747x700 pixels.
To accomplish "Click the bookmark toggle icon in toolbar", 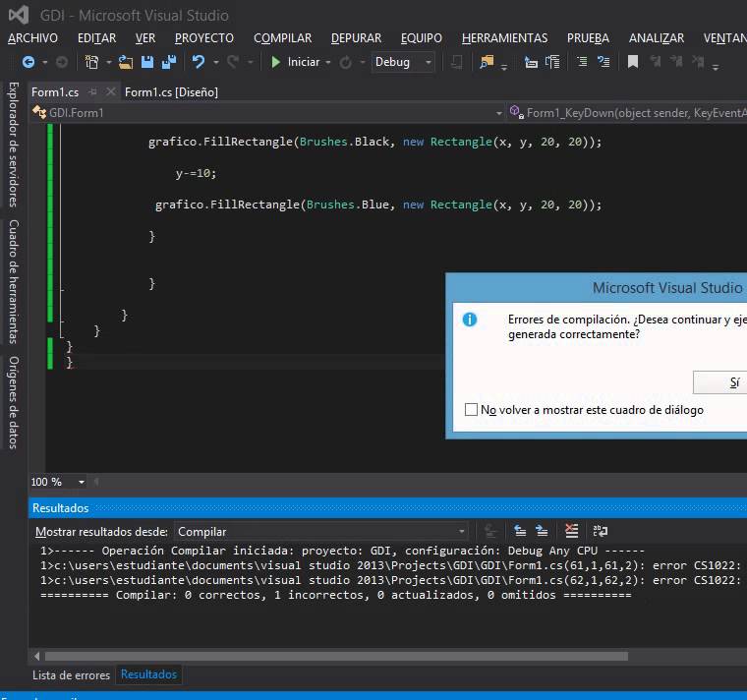I will [x=633, y=62].
